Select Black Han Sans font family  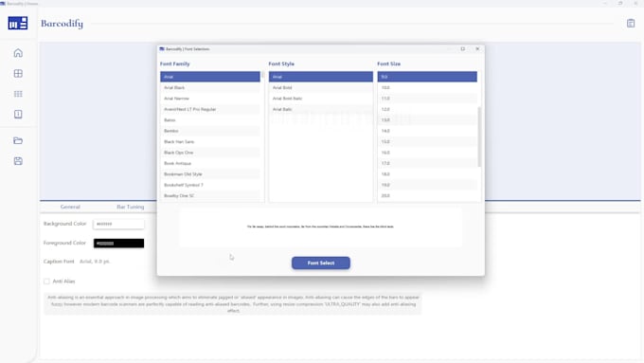pos(210,141)
